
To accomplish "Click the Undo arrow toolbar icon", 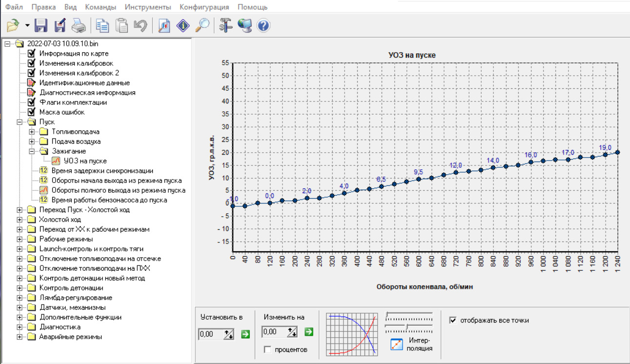I will 140,25.
